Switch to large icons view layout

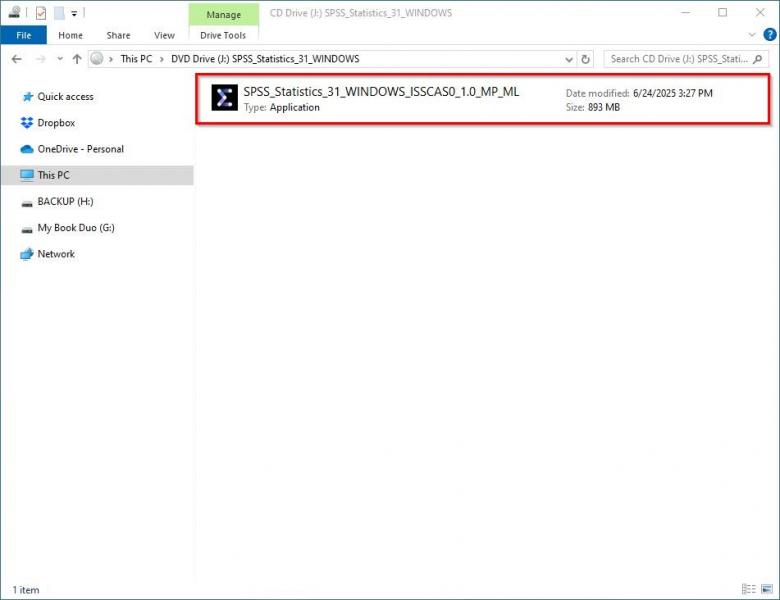[765, 589]
